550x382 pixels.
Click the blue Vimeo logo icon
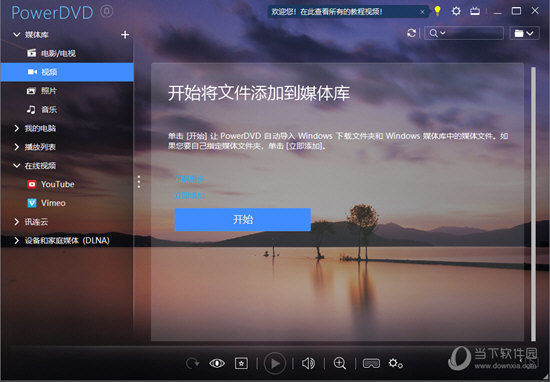click(x=32, y=203)
